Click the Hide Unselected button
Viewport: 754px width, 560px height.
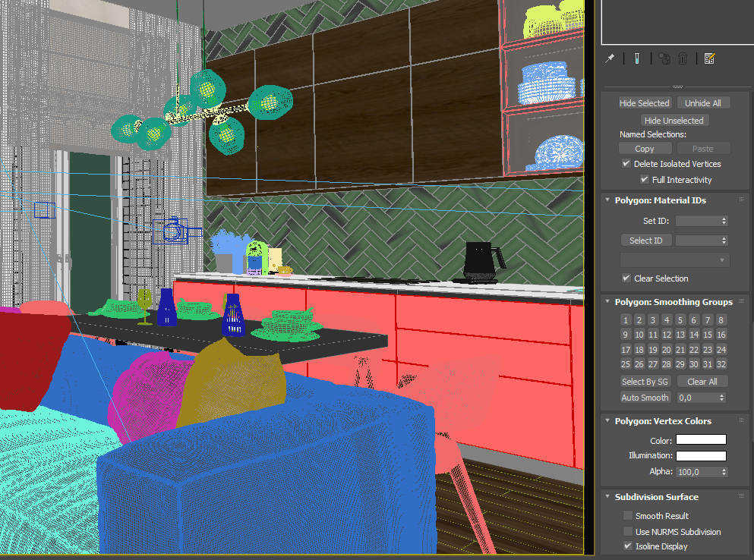(x=674, y=120)
